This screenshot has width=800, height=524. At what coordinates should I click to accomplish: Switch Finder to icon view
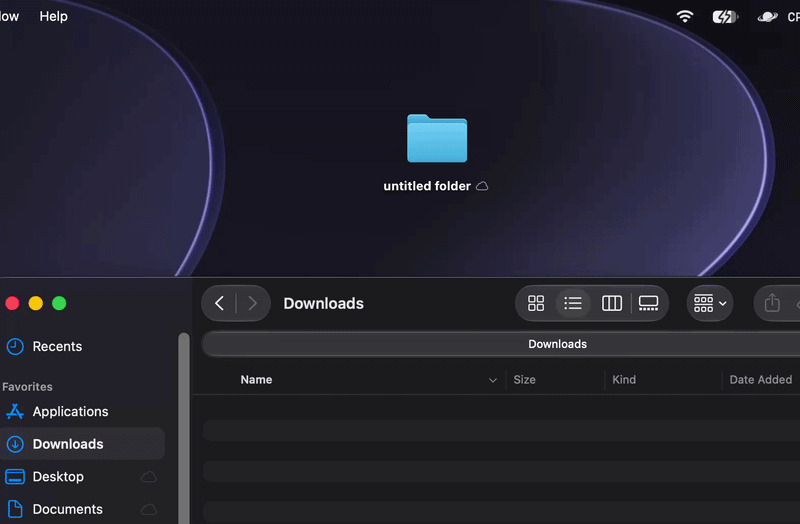pos(536,304)
